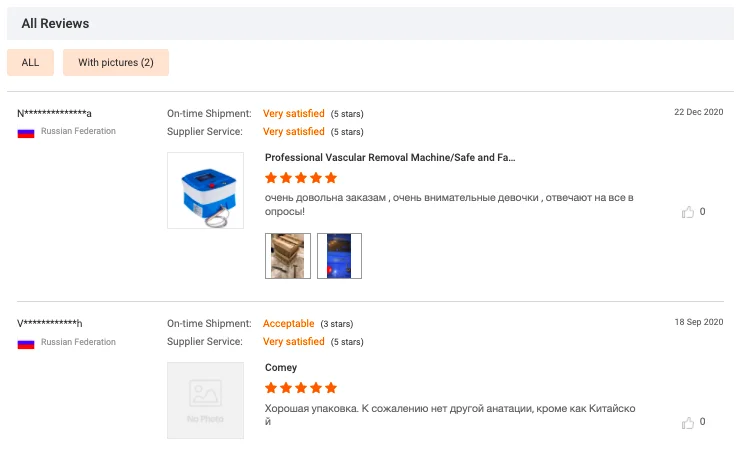Click the 22 Dec 2020 review date
This screenshot has width=743, height=464.
[698, 112]
